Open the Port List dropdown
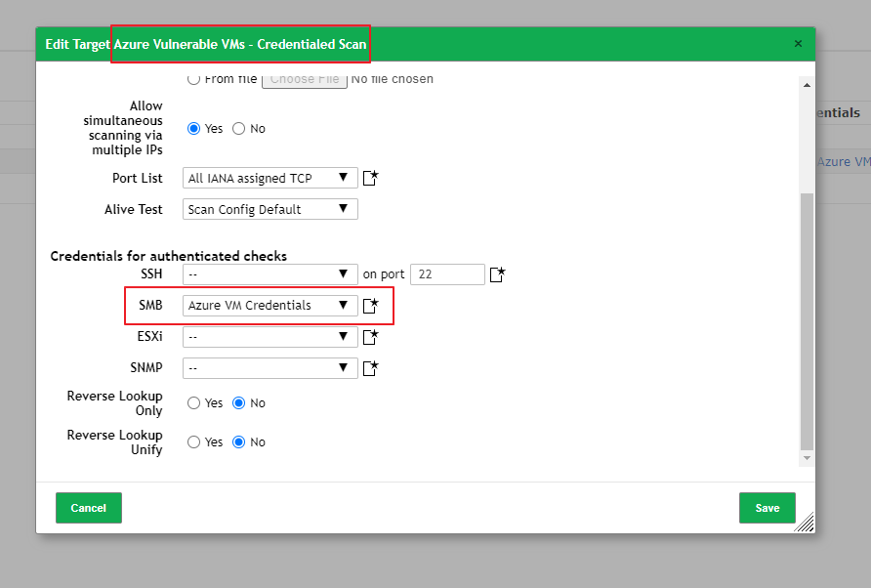The image size is (871, 588). pos(270,178)
